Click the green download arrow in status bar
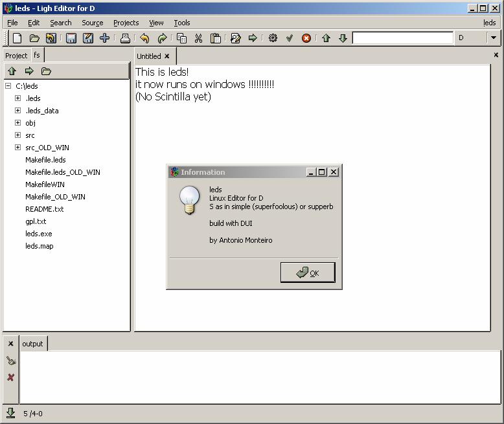 [x=10, y=412]
